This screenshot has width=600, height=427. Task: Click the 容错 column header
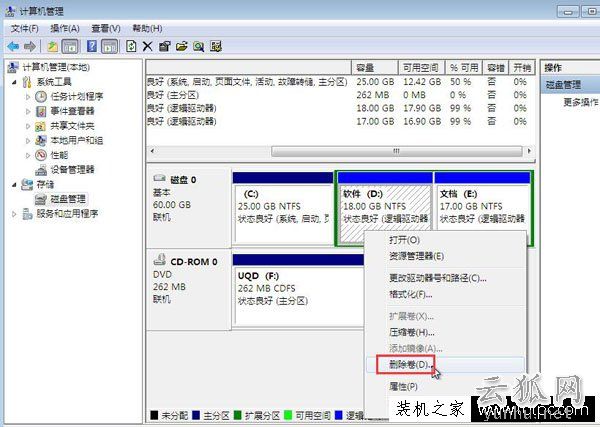coord(496,68)
